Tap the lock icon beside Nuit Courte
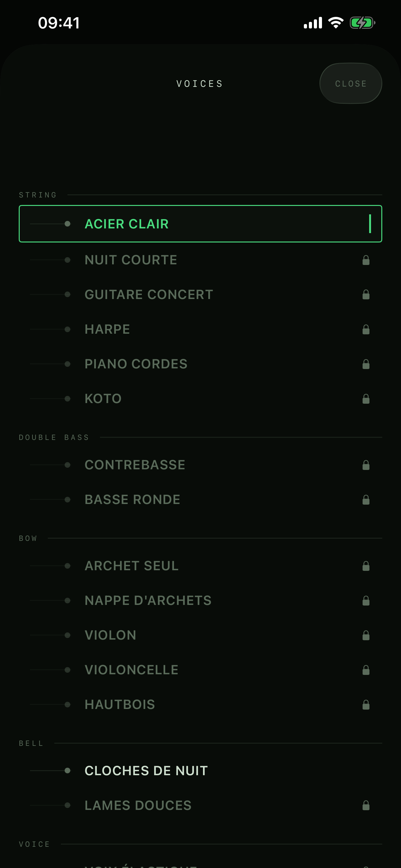The image size is (401, 868). click(366, 260)
